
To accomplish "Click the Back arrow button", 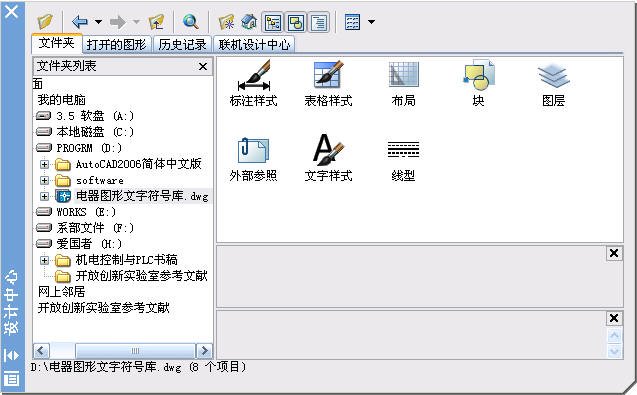I will [x=80, y=22].
